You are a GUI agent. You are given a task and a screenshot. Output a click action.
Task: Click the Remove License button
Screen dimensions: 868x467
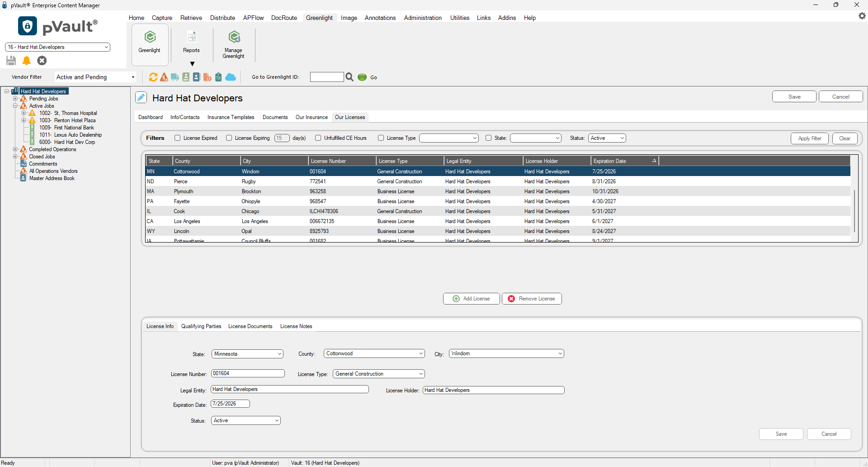pos(532,299)
